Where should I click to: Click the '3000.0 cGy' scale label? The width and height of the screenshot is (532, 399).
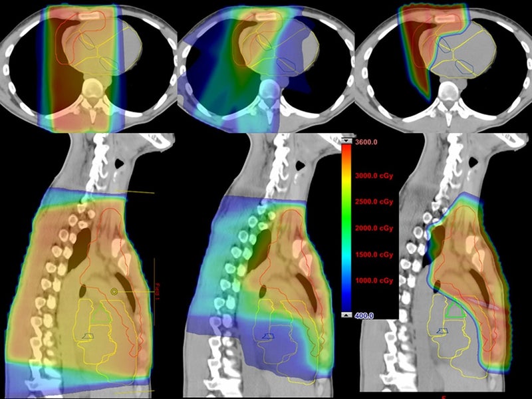coord(374,176)
